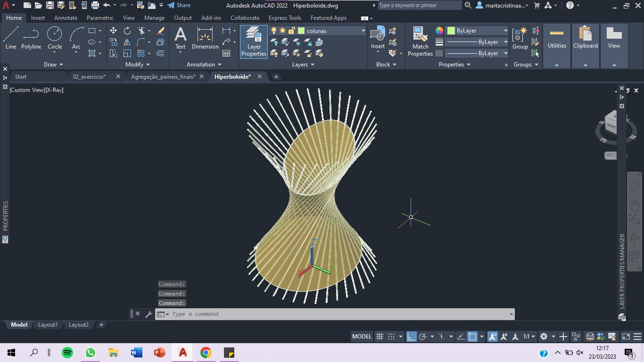The height and width of the screenshot is (362, 644).
Task: Click the Fillet tool icon
Action: click(x=141, y=42)
